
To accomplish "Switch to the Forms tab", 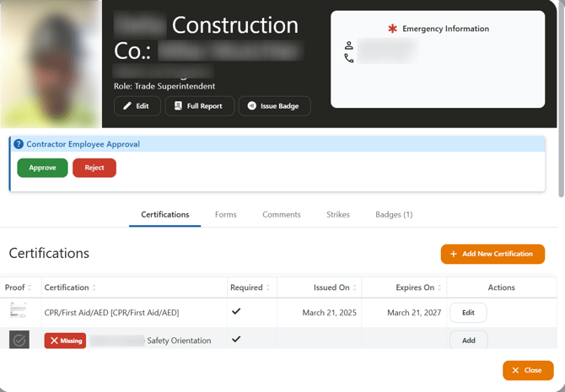I will 225,215.
